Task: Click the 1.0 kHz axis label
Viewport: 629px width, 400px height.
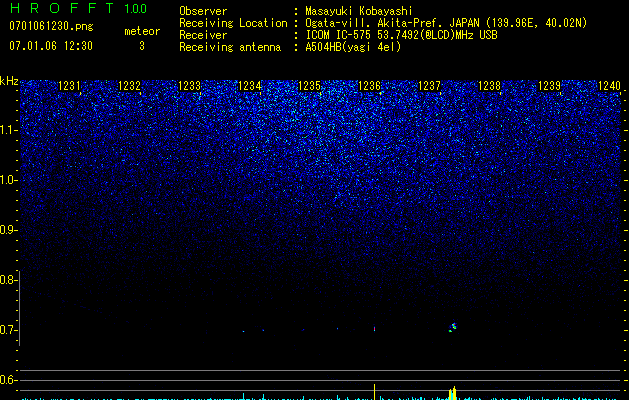Action: (7, 180)
